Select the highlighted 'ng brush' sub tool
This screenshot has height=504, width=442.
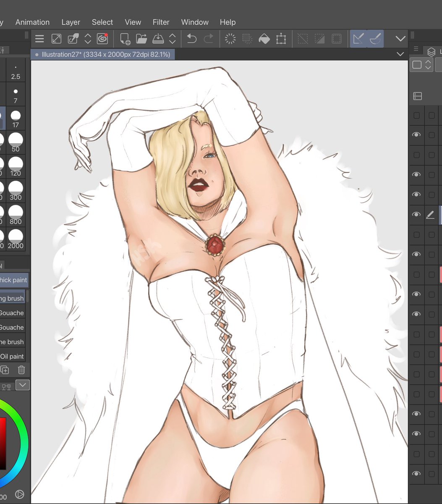coord(12,298)
